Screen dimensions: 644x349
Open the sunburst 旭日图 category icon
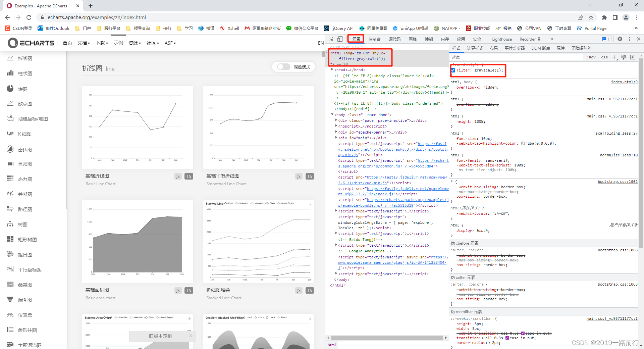[10, 254]
